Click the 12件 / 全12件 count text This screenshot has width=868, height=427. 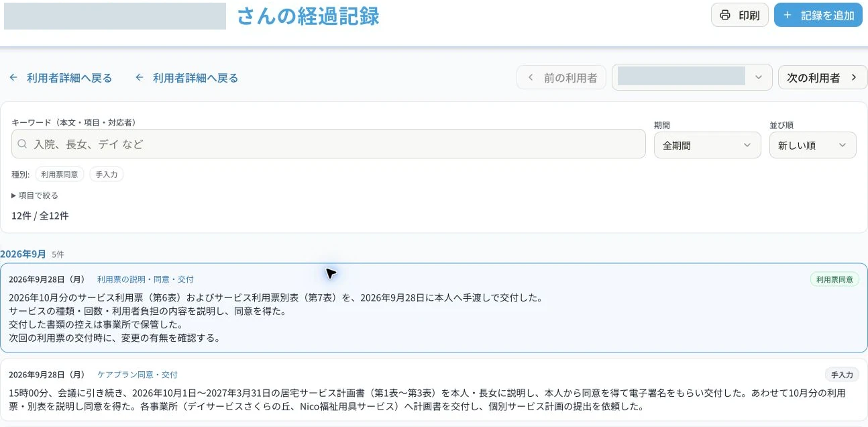(40, 216)
